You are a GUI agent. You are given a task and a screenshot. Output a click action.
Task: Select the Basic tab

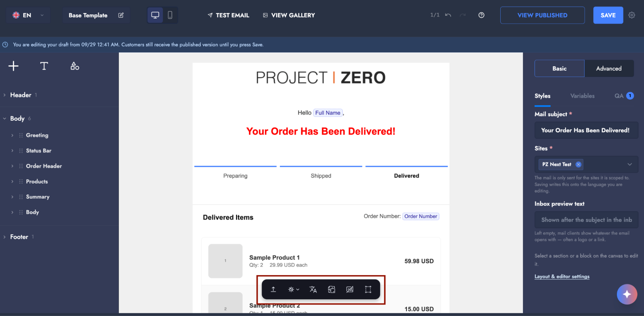tap(559, 69)
